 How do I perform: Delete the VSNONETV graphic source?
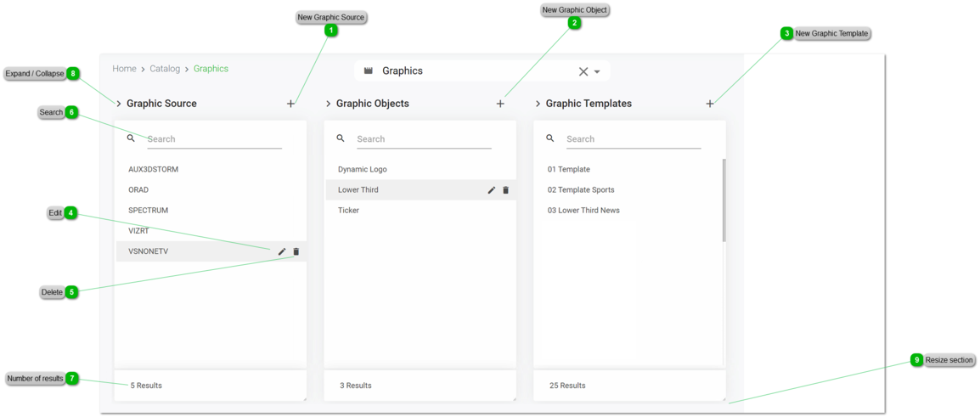click(x=296, y=251)
